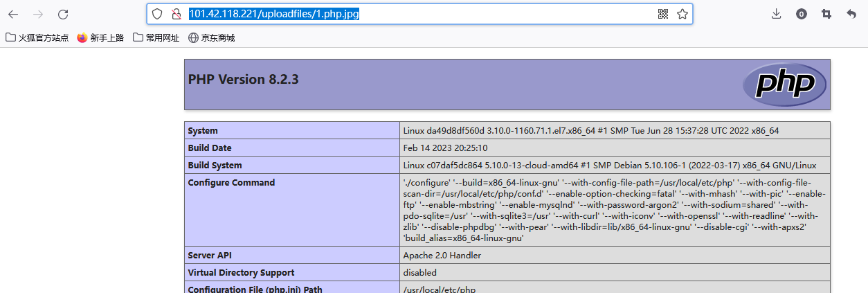Open the 火狐官方站点 bookmark folder
Image resolution: width=868 pixels, height=293 pixels.
[37, 38]
